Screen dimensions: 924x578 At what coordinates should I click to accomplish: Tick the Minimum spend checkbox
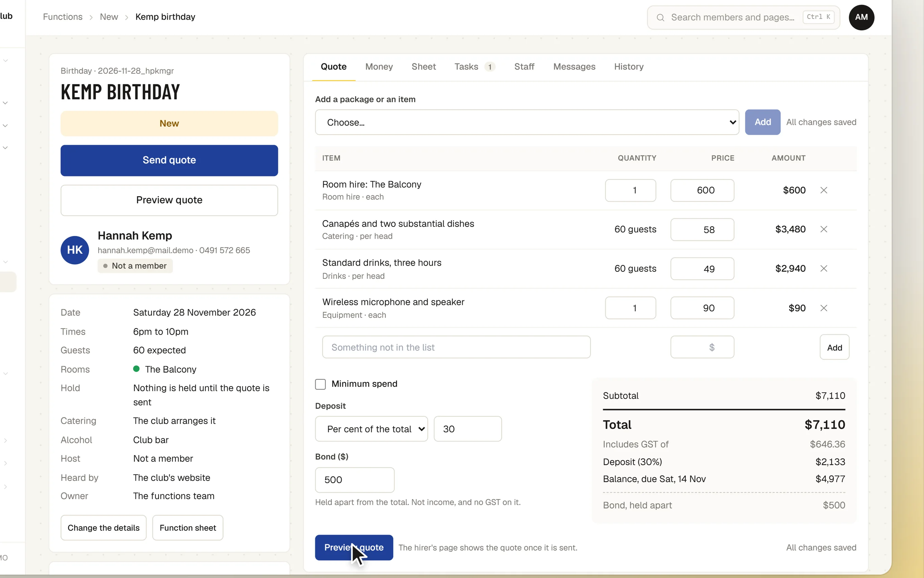320,384
